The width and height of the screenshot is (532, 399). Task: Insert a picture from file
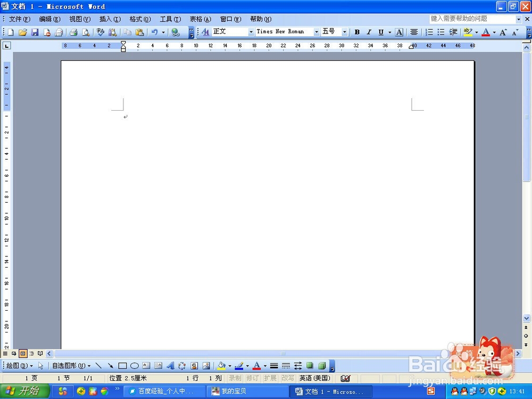pos(206,365)
